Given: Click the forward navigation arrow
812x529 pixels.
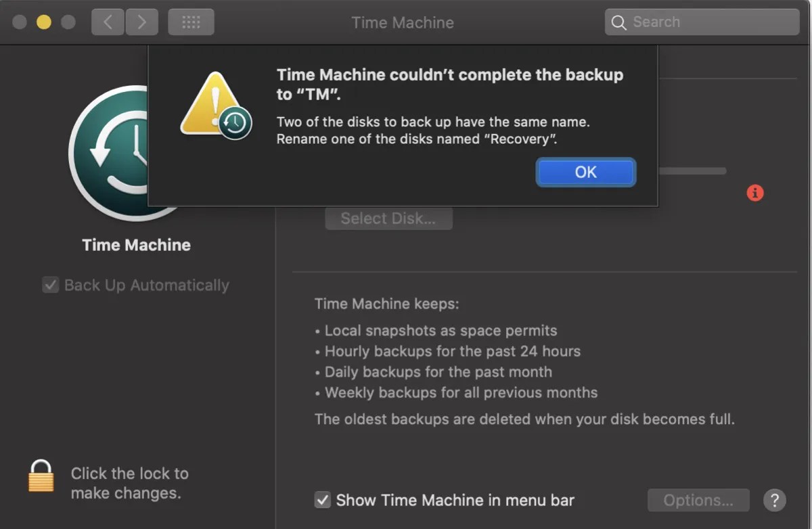Looking at the screenshot, I should coord(141,22).
